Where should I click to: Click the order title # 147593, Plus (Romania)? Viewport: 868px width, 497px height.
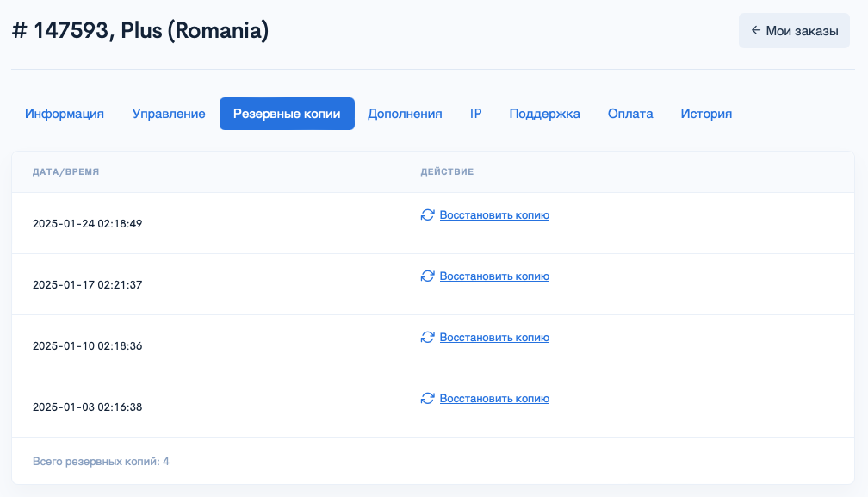140,30
